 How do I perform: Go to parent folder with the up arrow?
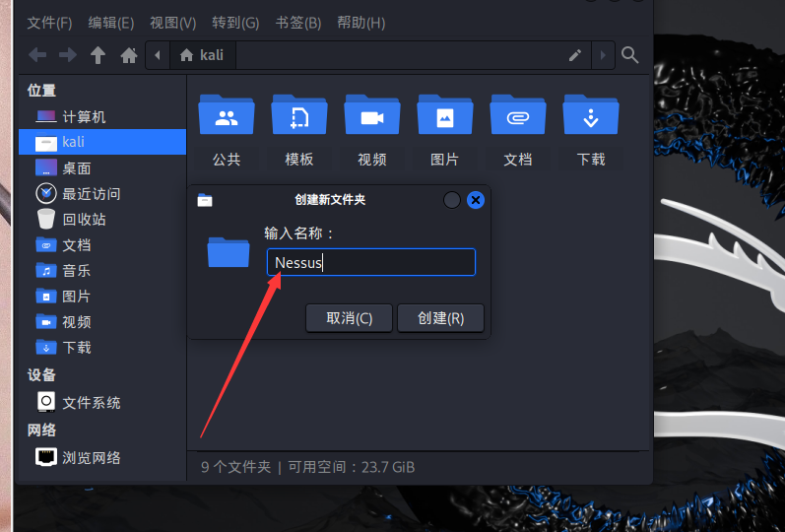pyautogui.click(x=98, y=54)
